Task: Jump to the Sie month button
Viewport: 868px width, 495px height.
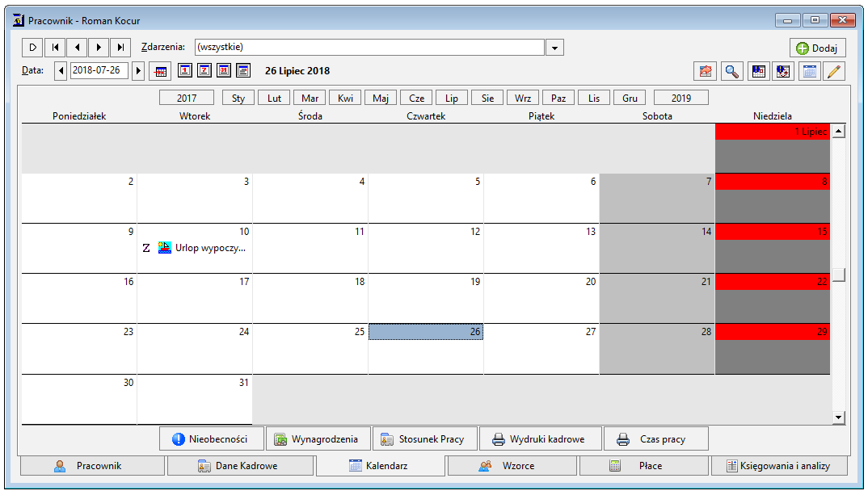Action: (x=487, y=98)
